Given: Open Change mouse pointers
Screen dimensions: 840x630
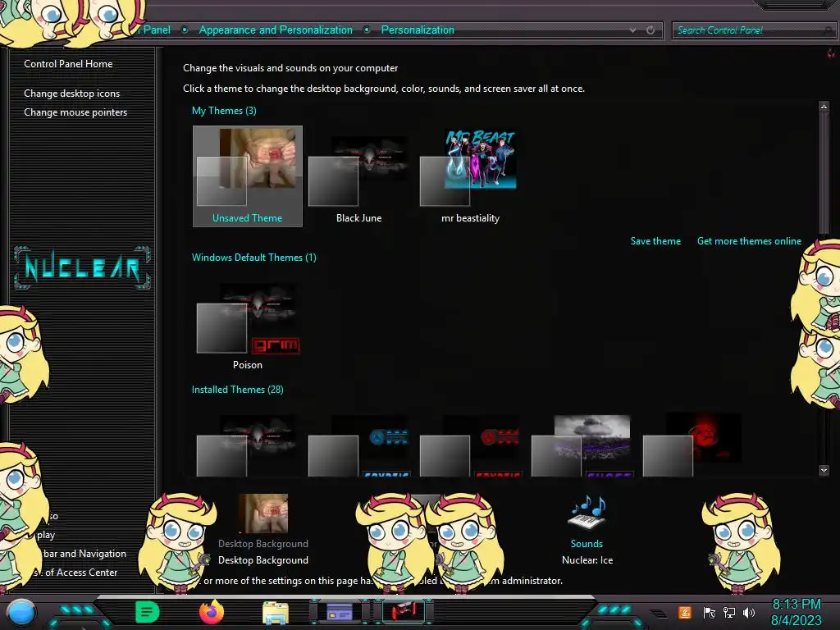Looking at the screenshot, I should [75, 112].
